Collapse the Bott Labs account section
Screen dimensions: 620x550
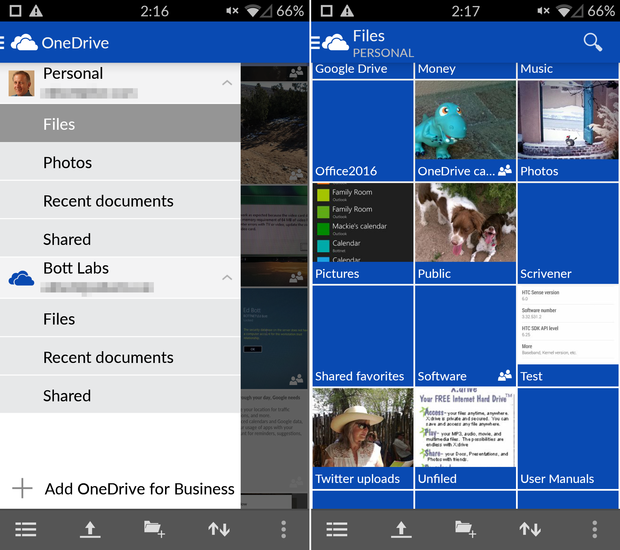tap(227, 278)
